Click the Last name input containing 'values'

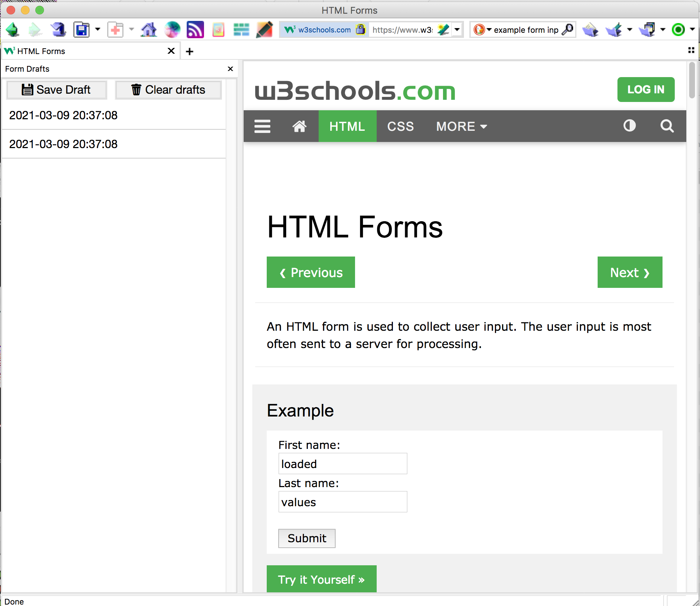(343, 502)
